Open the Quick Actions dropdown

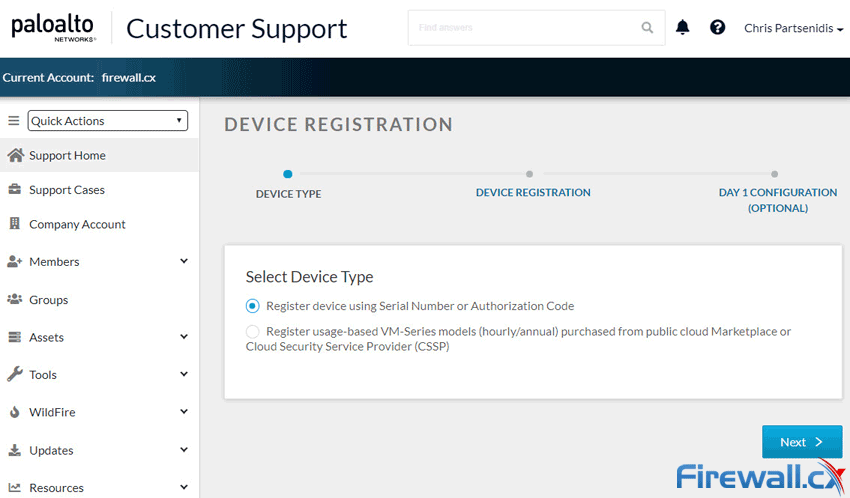coord(108,120)
